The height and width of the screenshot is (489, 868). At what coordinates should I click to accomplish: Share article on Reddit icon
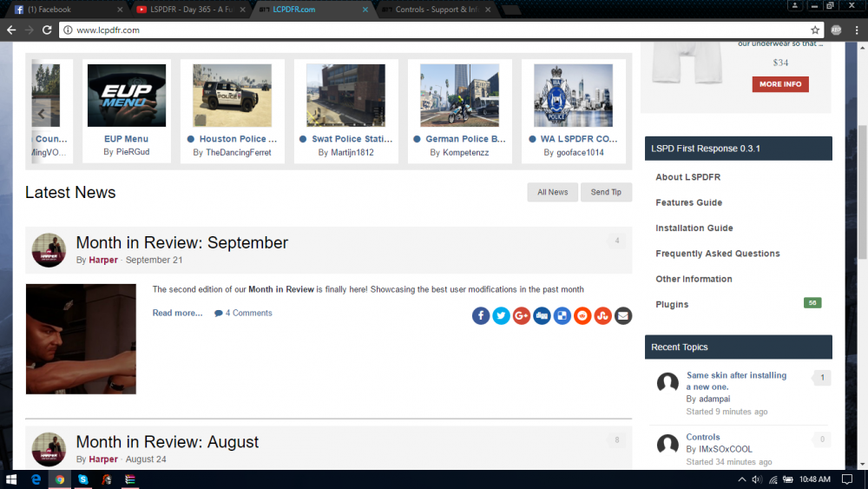582,315
